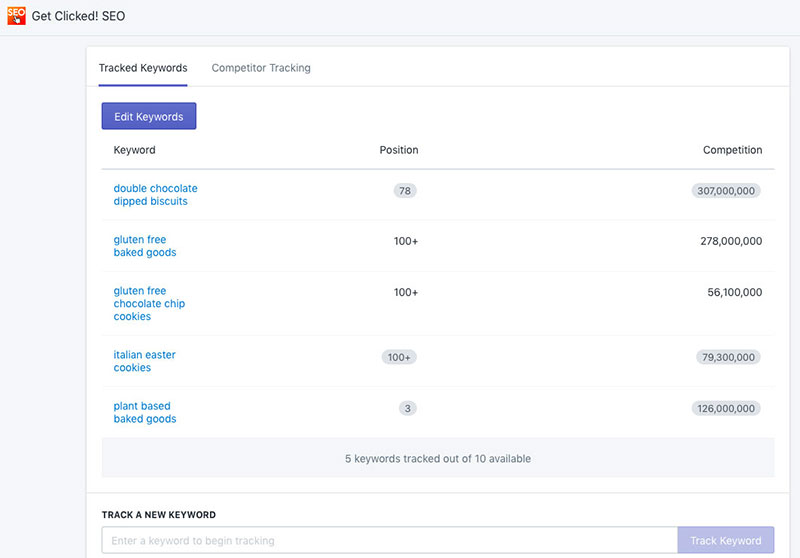800x558 pixels.
Task: Click the position badge showing 3
Action: click(x=408, y=409)
